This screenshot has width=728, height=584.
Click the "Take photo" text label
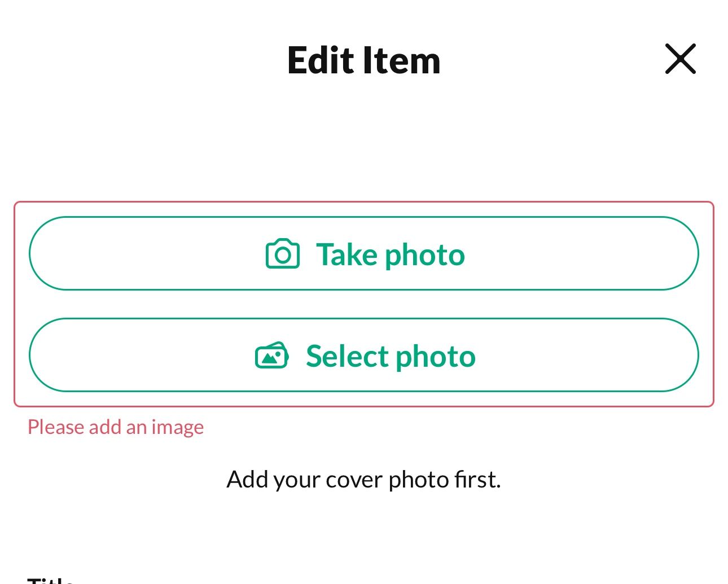tap(390, 254)
